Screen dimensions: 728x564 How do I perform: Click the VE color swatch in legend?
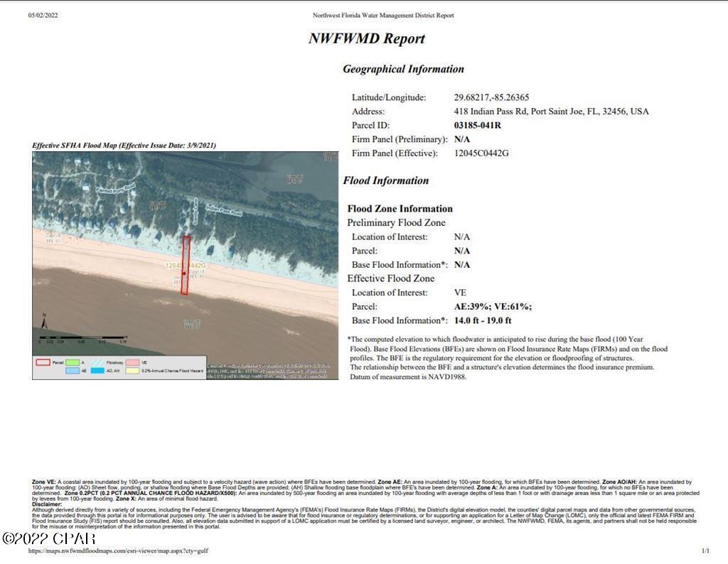point(132,362)
